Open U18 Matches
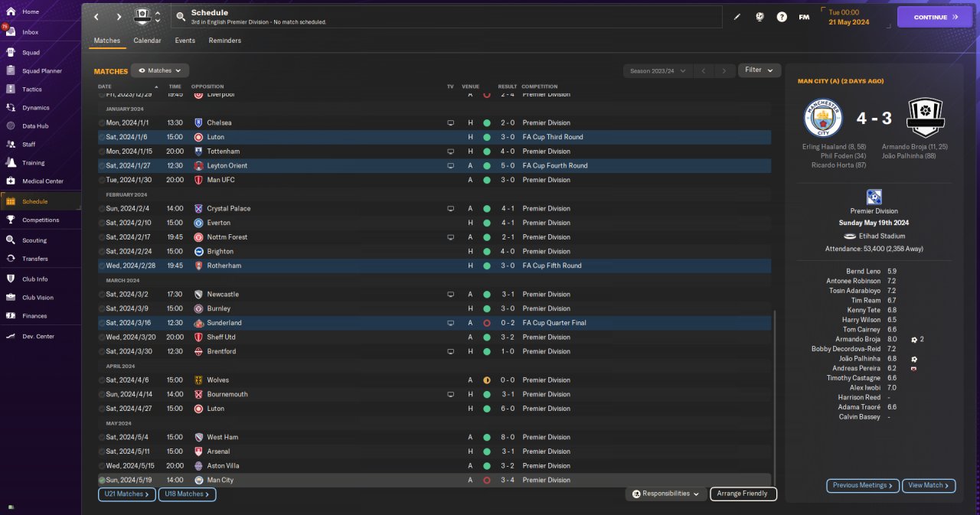Viewport: 980px width, 515px height. coord(187,494)
